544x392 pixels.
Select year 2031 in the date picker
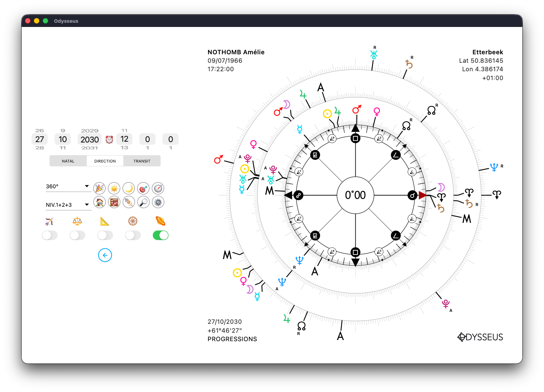[90, 148]
